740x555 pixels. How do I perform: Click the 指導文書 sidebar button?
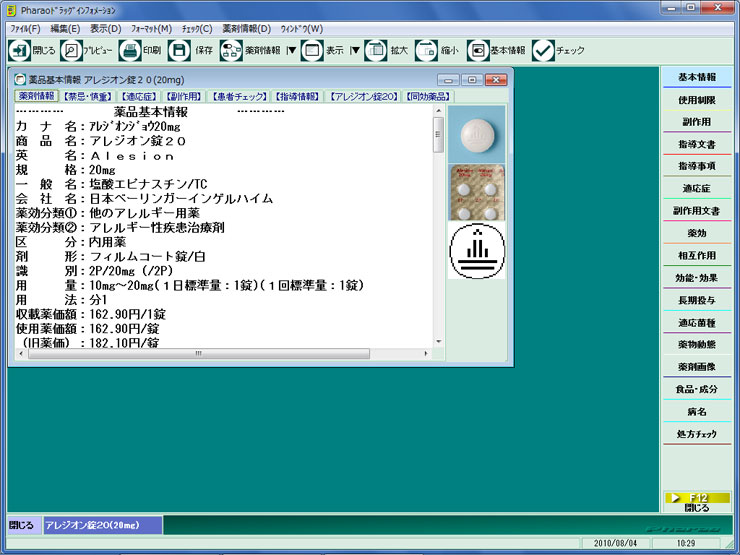pos(697,144)
